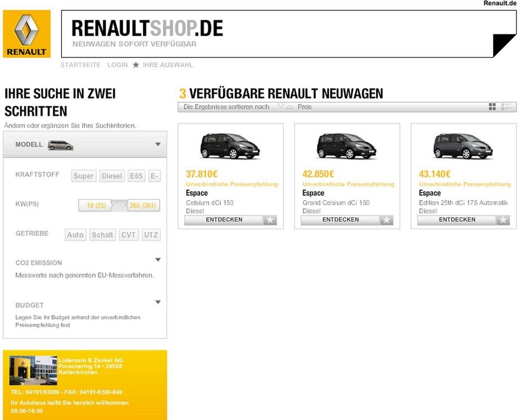This screenshot has width=522, height=420.
Task: Switch results to list view icon
Action: 506,107
